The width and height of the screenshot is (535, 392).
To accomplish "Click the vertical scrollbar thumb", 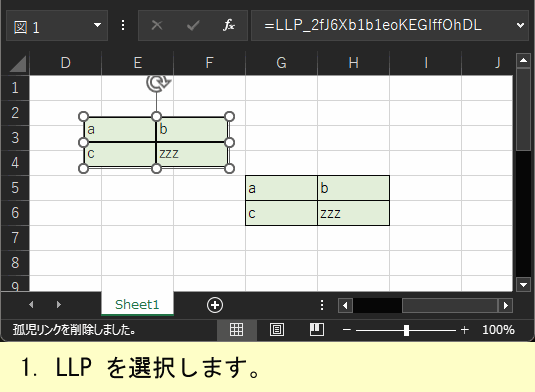I will tap(523, 109).
